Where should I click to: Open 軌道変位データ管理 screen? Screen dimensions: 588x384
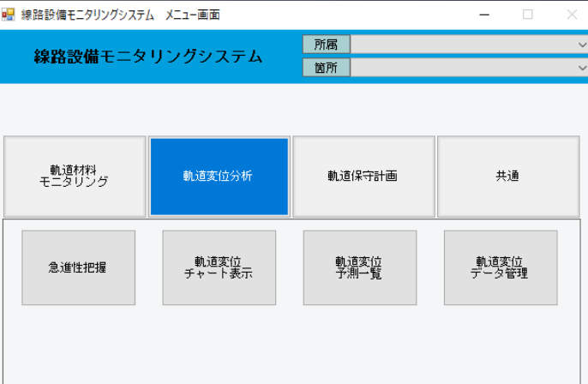(501, 267)
